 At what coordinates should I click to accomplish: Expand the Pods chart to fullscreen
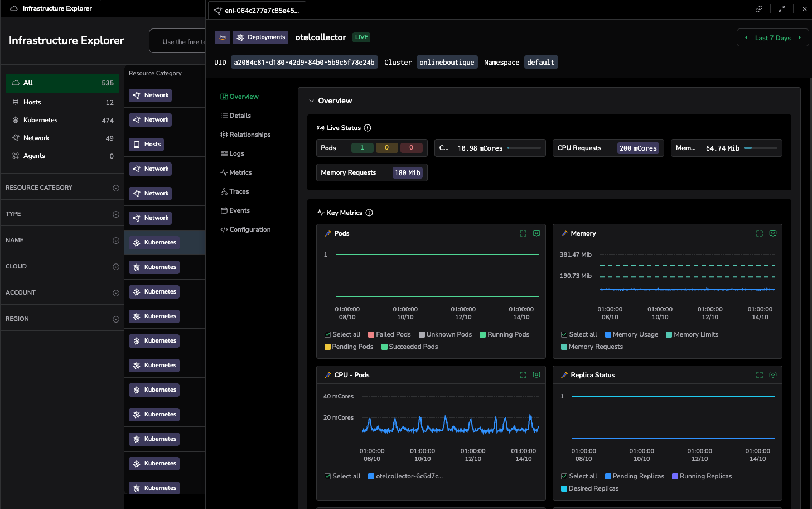523,233
